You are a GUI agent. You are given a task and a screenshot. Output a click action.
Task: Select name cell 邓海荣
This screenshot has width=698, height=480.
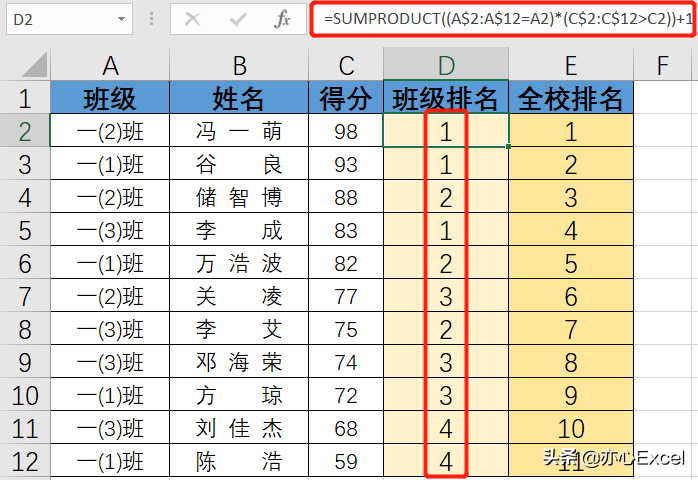(239, 361)
